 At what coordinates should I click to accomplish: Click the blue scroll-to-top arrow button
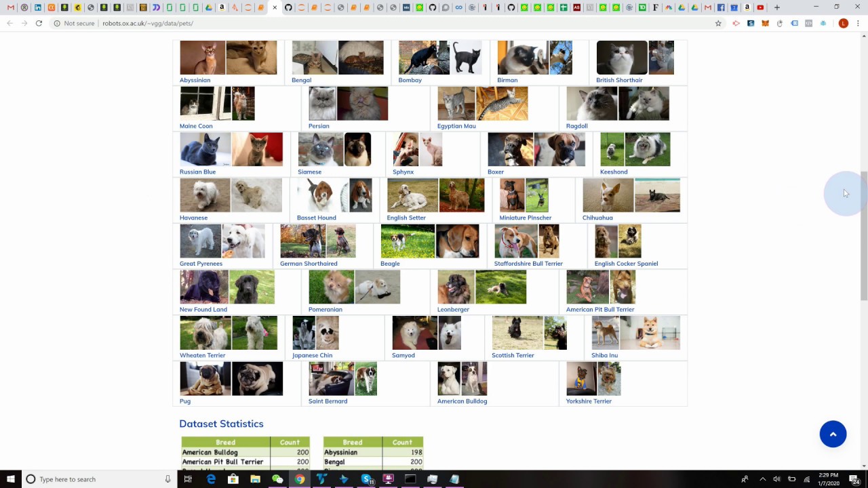(833, 434)
